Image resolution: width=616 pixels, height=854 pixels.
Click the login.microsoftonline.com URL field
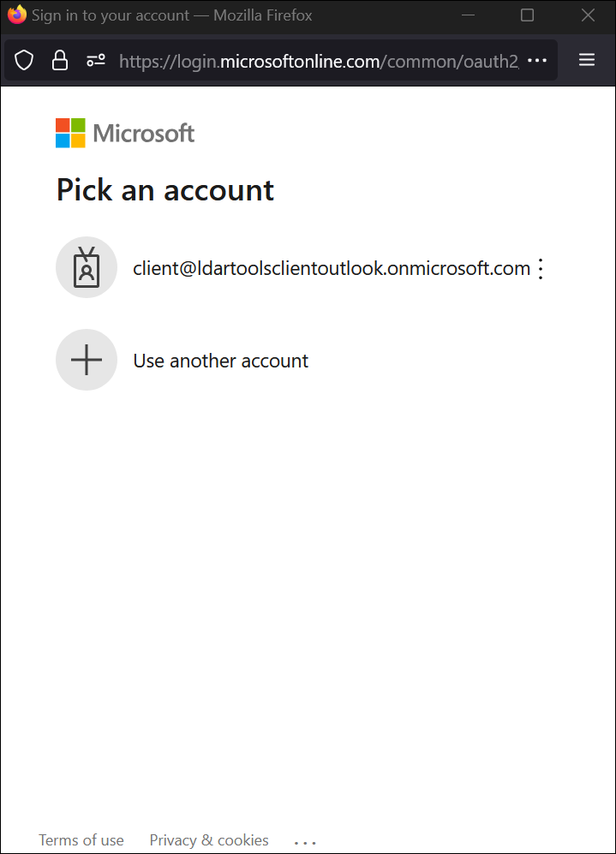click(317, 60)
